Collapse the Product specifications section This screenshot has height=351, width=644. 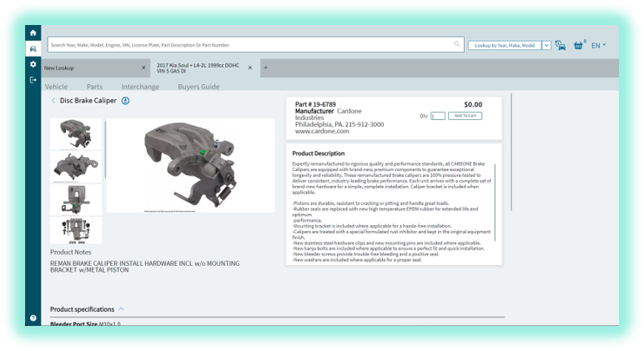point(122,308)
